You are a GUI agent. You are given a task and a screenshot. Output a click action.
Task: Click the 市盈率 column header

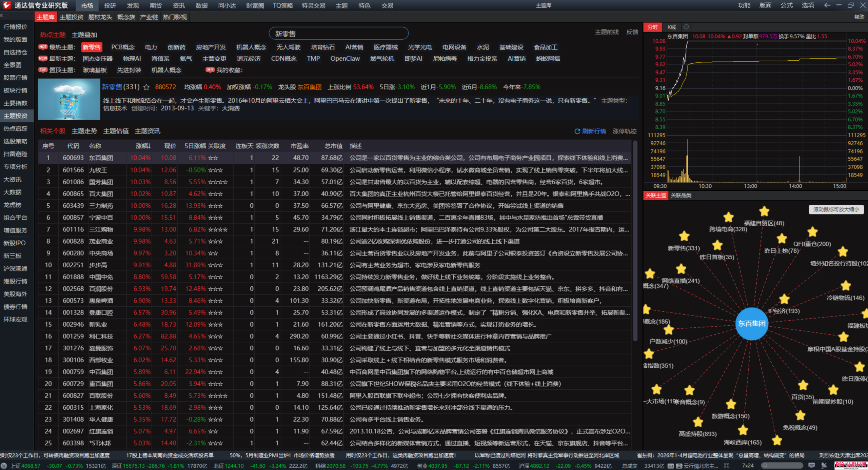299,146
